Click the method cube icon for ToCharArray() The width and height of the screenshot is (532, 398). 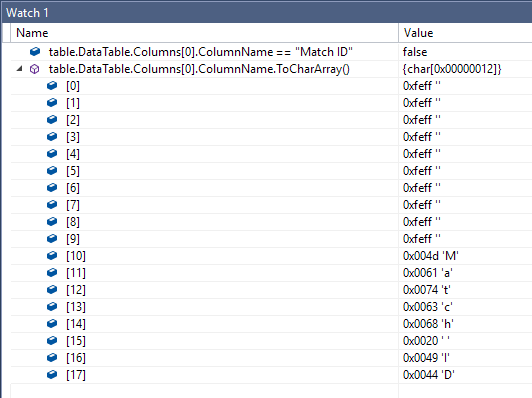(x=35, y=69)
